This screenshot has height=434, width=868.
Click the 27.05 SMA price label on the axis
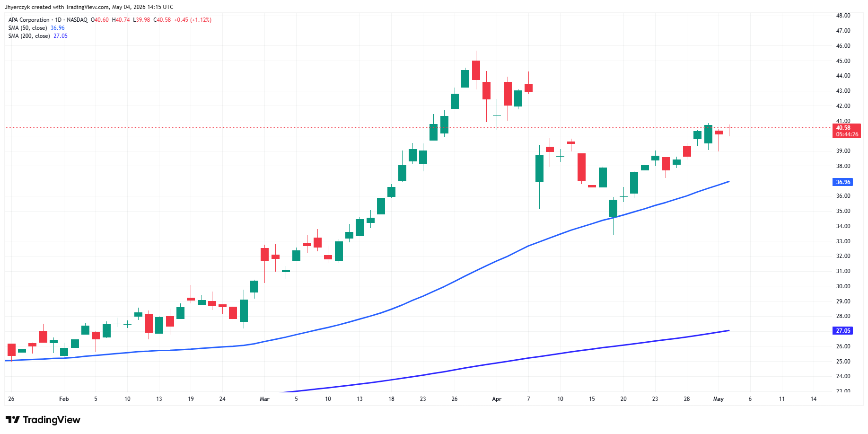842,331
